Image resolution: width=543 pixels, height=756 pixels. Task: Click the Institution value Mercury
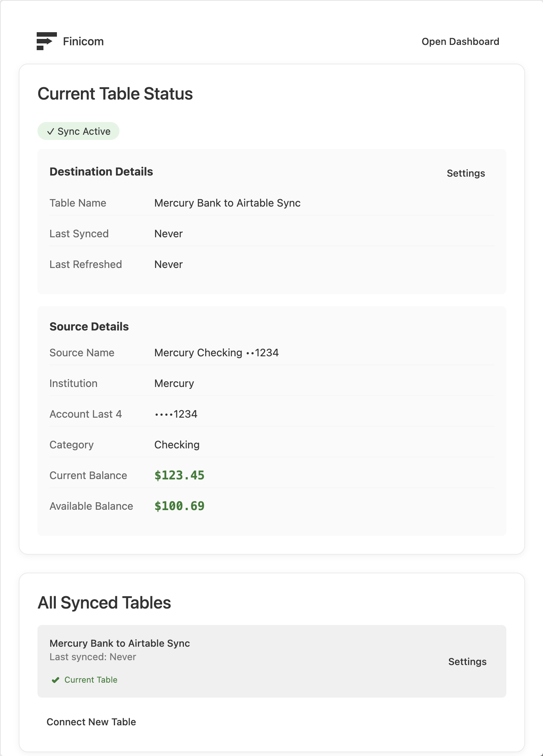tap(174, 383)
